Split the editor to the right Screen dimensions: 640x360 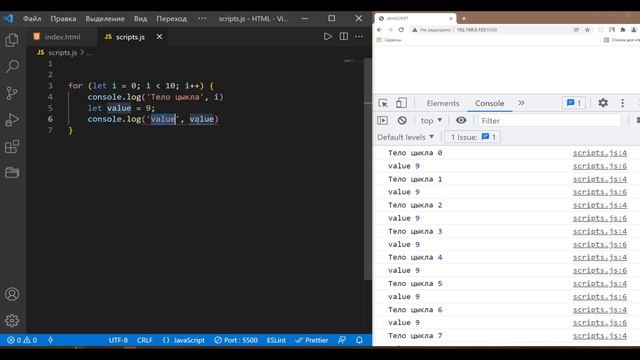tap(344, 36)
